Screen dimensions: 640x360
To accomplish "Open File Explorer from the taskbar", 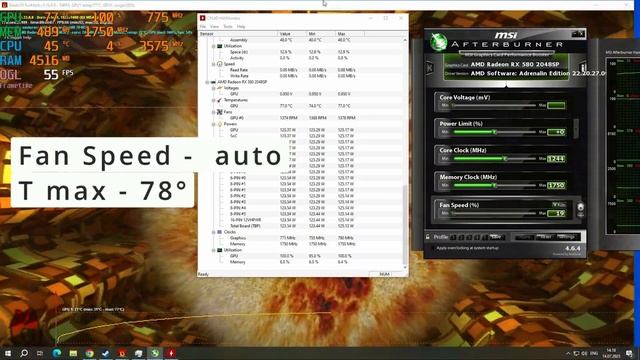I will [x=73, y=353].
